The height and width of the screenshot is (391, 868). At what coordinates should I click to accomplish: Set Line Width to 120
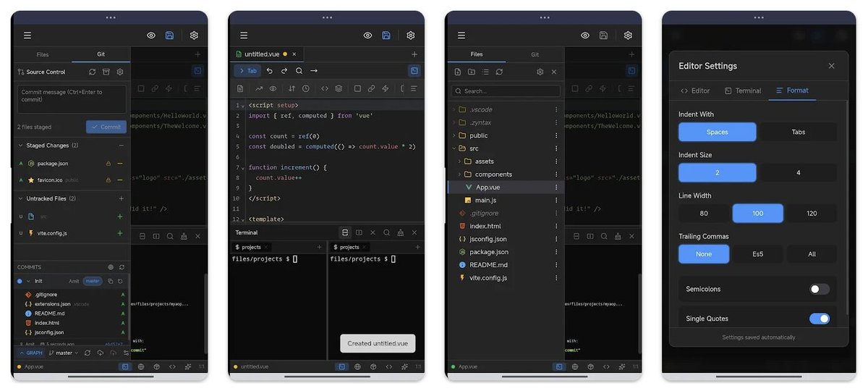pos(812,214)
